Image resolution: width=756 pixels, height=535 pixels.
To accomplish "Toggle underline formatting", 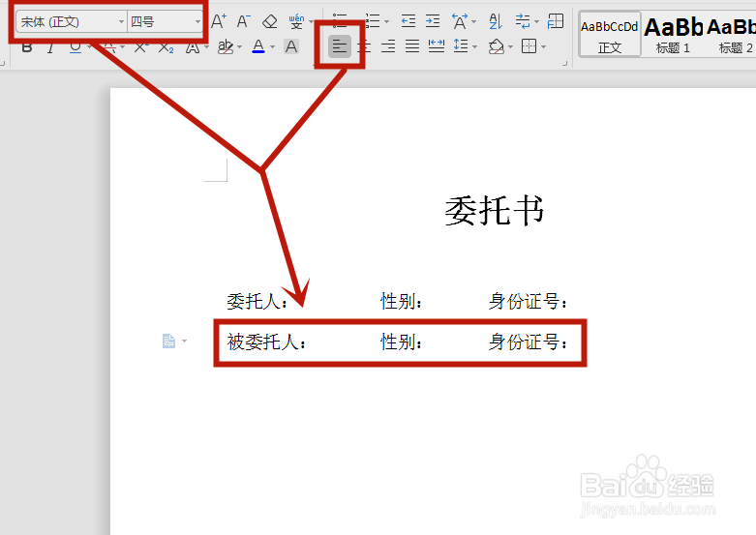I will point(76,47).
